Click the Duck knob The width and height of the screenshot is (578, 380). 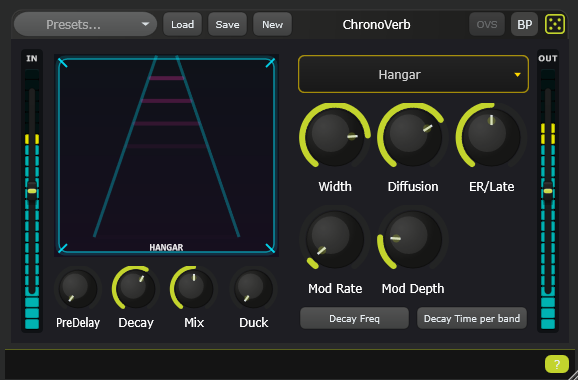pyautogui.click(x=253, y=289)
